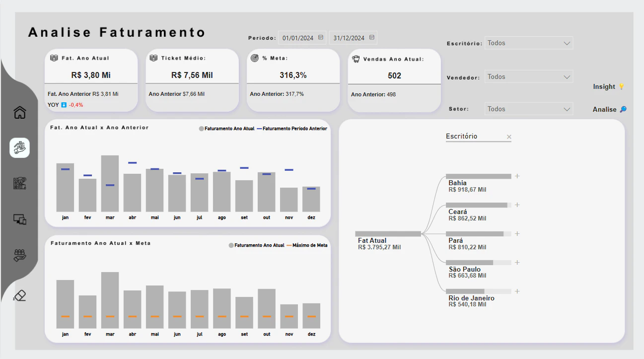The image size is (644, 359).
Task: Click the nov bar in Meta chart
Action: point(289,316)
